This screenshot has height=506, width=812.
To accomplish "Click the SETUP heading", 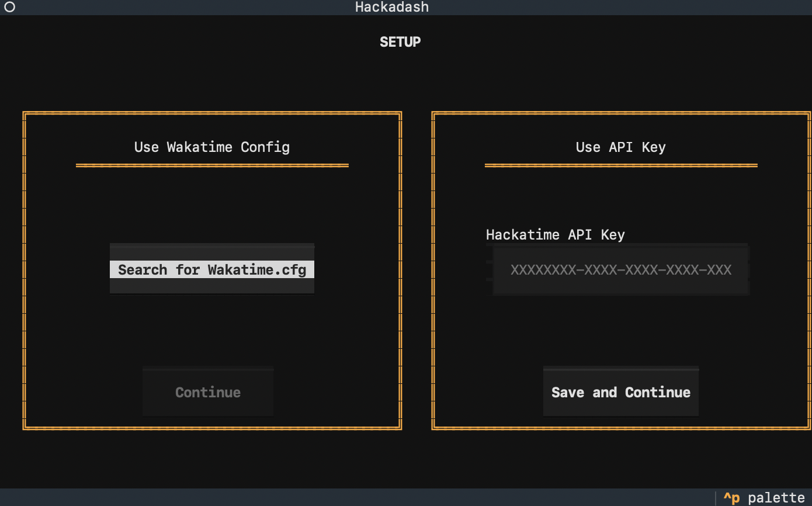I will pos(400,42).
